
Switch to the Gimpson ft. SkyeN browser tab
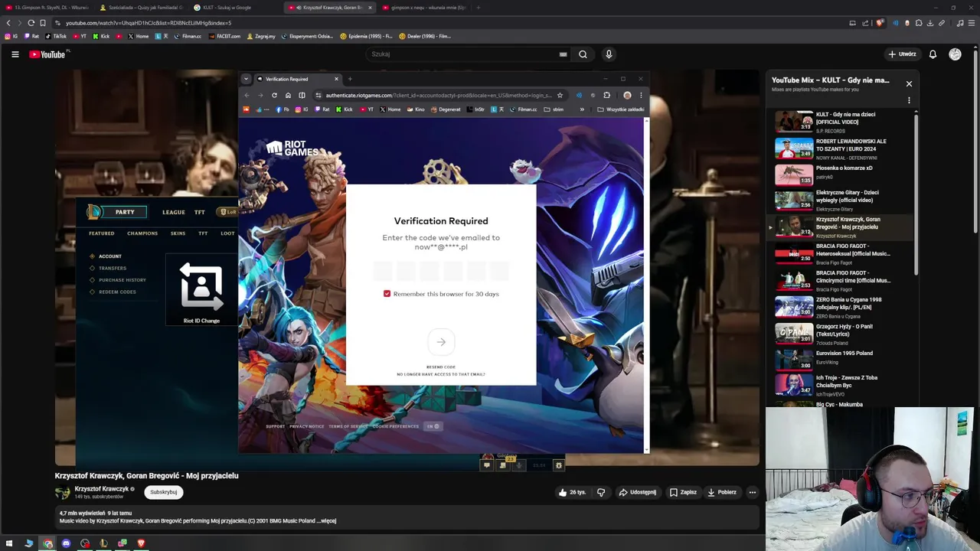click(x=47, y=8)
